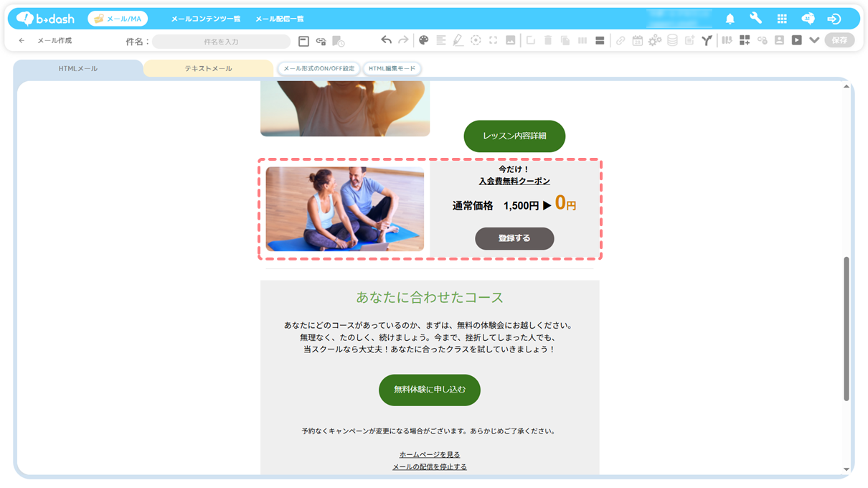Click the calendar icon

pyautogui.click(x=637, y=40)
